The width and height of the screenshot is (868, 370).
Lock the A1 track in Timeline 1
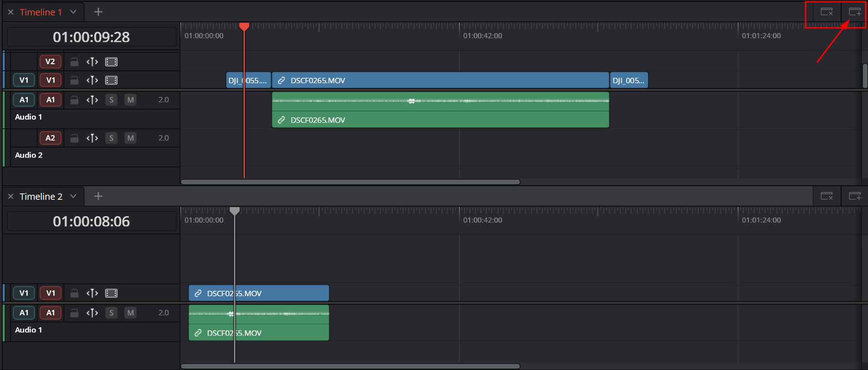tap(74, 100)
